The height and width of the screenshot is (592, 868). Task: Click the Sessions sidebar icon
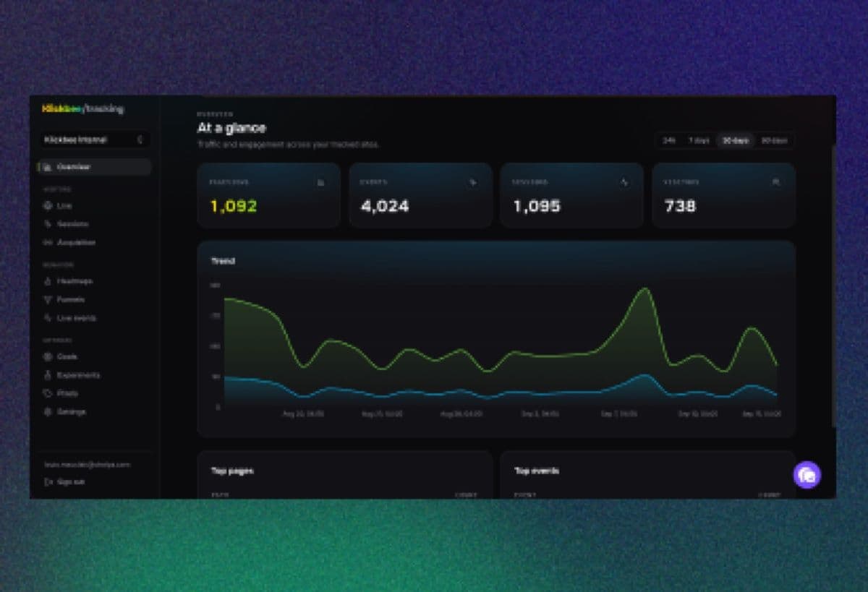point(48,224)
